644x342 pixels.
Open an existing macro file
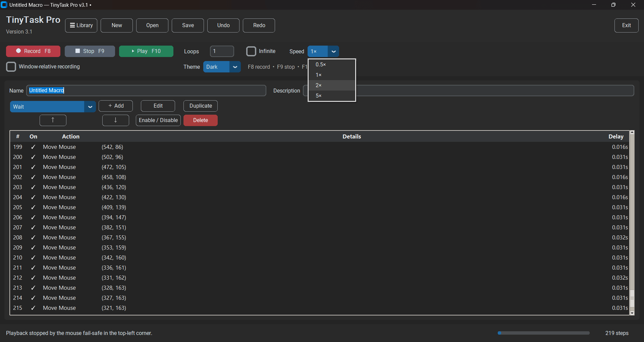click(152, 25)
